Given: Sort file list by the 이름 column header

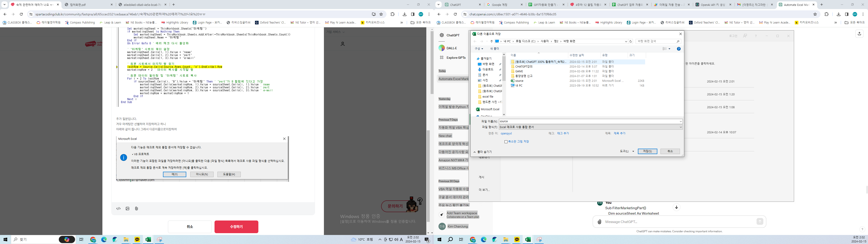Looking at the screenshot, I should [x=538, y=55].
